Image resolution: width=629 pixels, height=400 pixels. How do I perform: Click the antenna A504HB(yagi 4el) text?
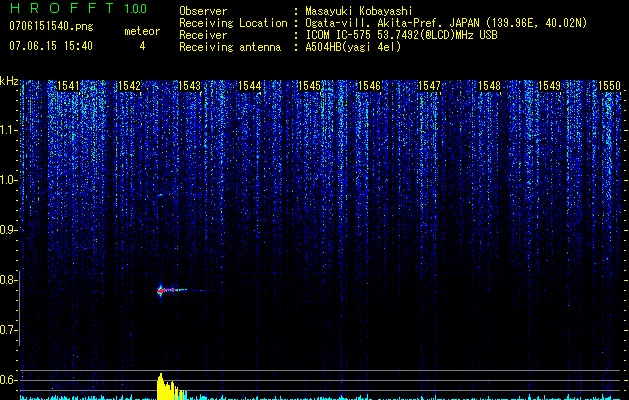353,47
